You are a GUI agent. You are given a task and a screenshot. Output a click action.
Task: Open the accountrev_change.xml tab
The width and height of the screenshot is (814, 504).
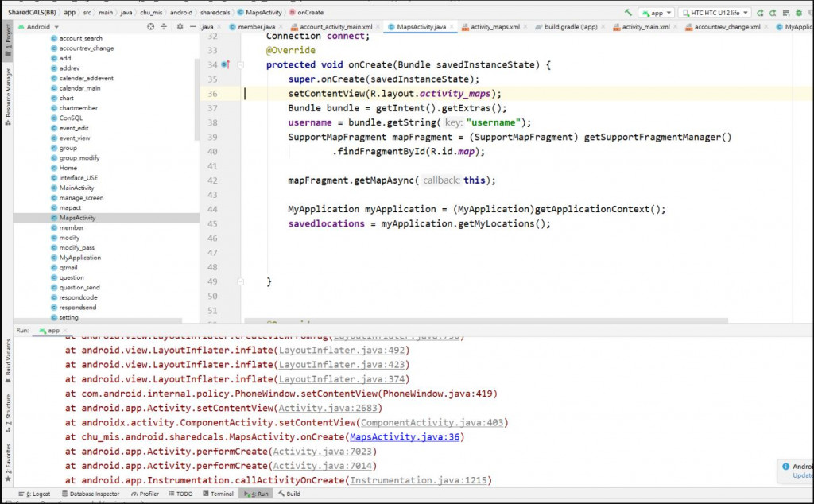(x=727, y=26)
